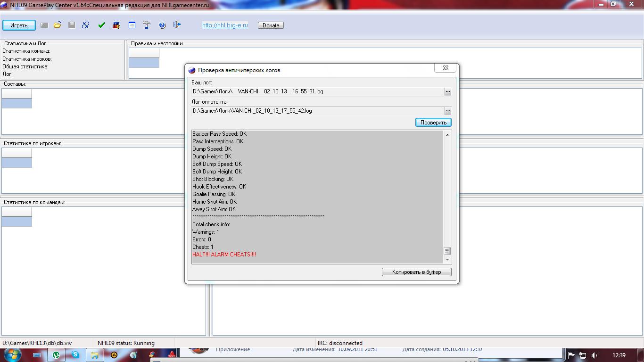The image size is (644, 362).
Task: Open the calendar icon in toolbar
Action: point(132,25)
